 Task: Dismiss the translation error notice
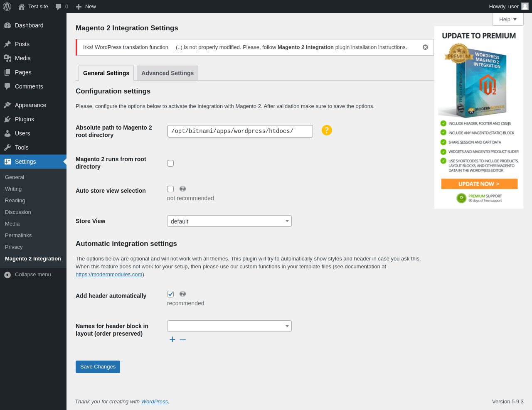[x=425, y=47]
